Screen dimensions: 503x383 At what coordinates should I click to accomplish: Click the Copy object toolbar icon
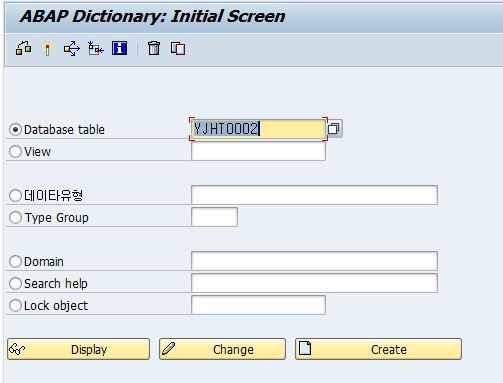tap(178, 49)
